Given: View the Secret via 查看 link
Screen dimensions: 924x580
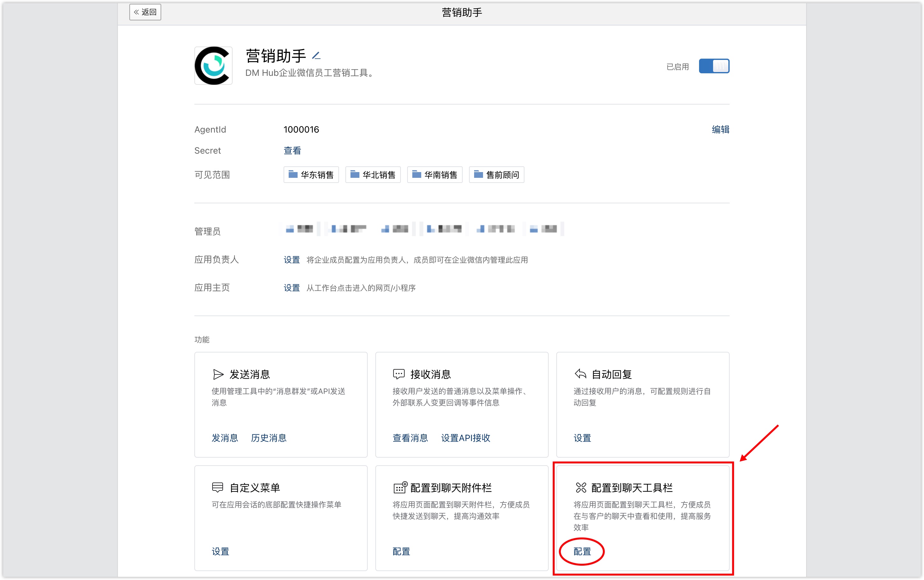Looking at the screenshot, I should click(292, 151).
